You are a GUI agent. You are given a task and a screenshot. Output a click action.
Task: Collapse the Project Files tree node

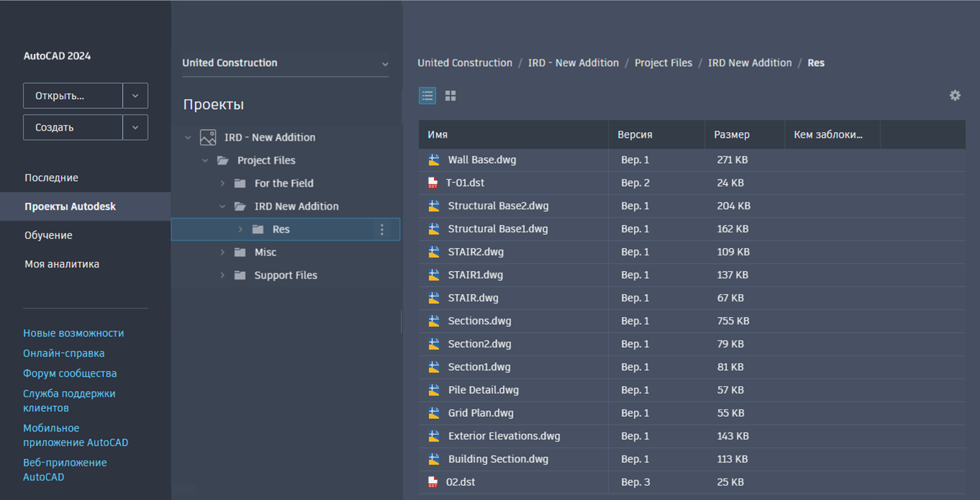tap(205, 161)
